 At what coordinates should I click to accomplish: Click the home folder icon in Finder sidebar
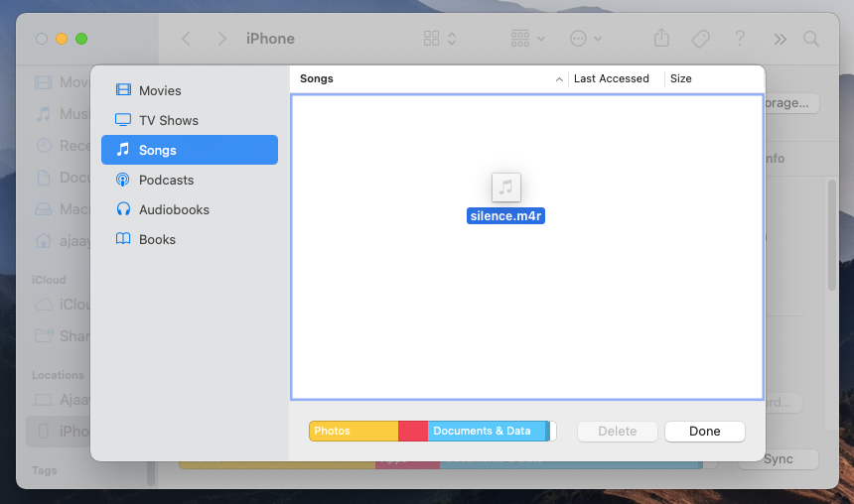(x=44, y=240)
